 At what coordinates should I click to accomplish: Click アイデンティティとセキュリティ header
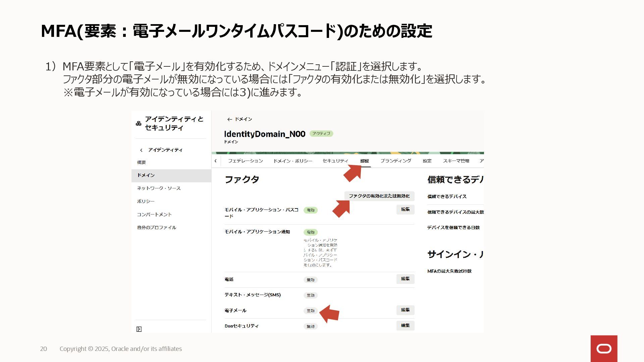pos(174,123)
